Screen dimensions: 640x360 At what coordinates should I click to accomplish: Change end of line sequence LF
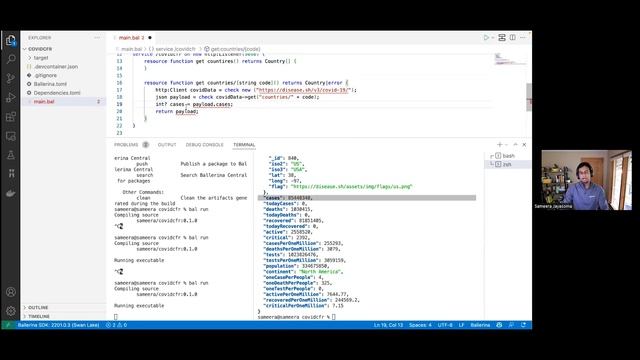coord(461,325)
